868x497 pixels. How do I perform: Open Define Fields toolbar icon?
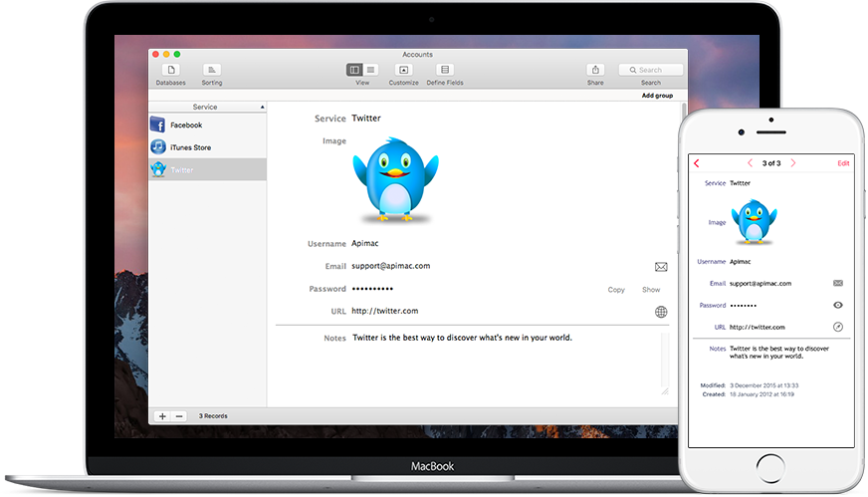point(445,70)
